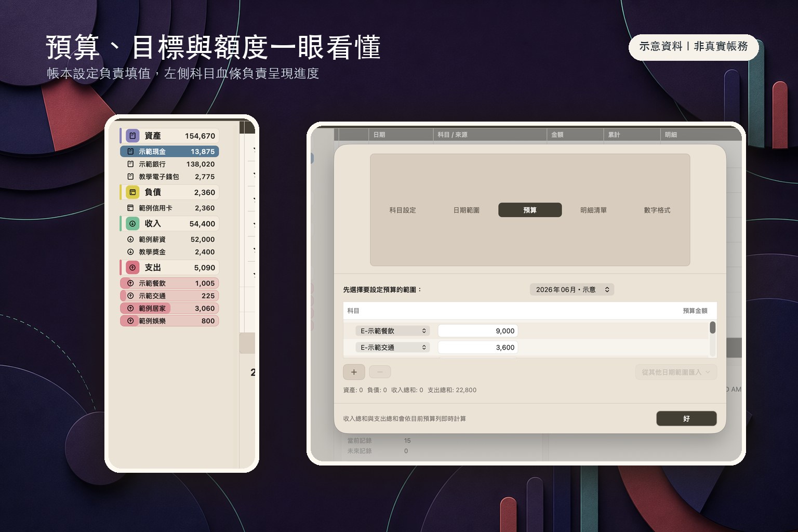Add a budget row with plus button
The image size is (798, 532).
(x=354, y=372)
